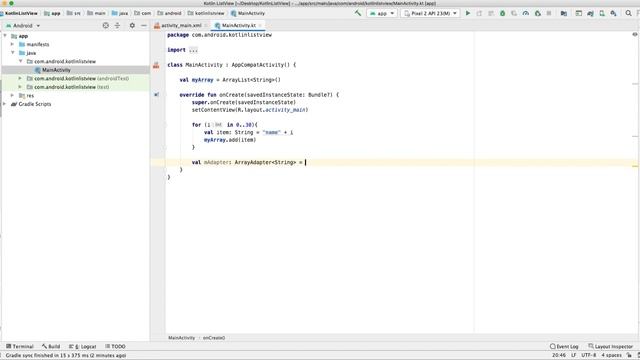Collapse the java folder arrow
Screen dimensions: 640x360
[13, 53]
